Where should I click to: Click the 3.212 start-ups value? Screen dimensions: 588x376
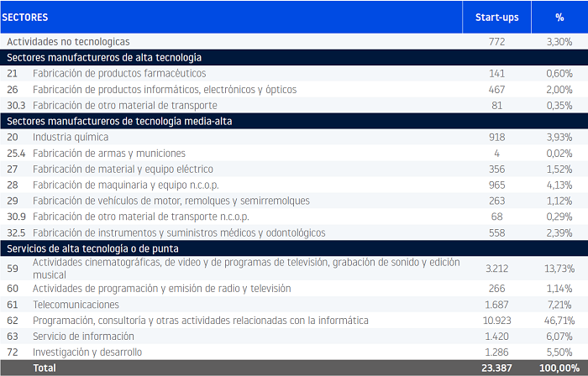(x=496, y=269)
